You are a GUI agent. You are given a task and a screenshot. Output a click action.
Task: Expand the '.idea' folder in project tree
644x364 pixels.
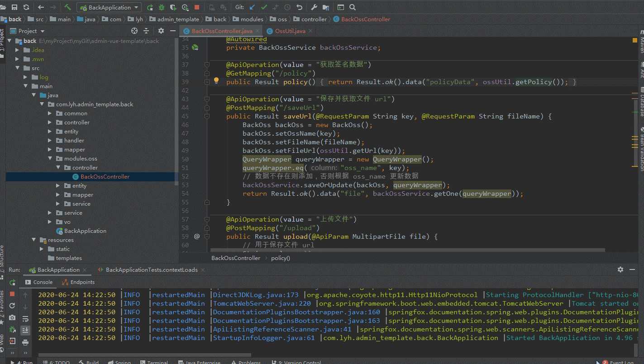(x=18, y=50)
